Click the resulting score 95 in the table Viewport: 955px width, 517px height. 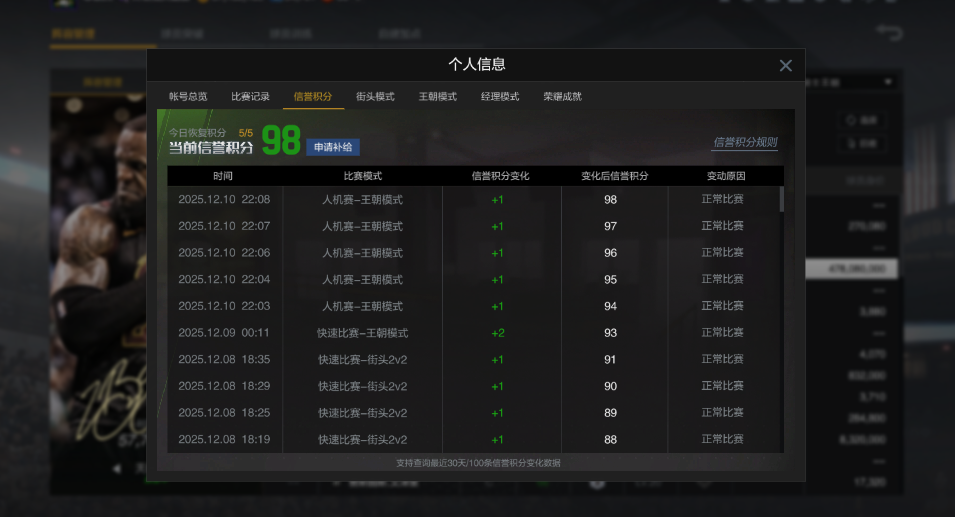[610, 280]
